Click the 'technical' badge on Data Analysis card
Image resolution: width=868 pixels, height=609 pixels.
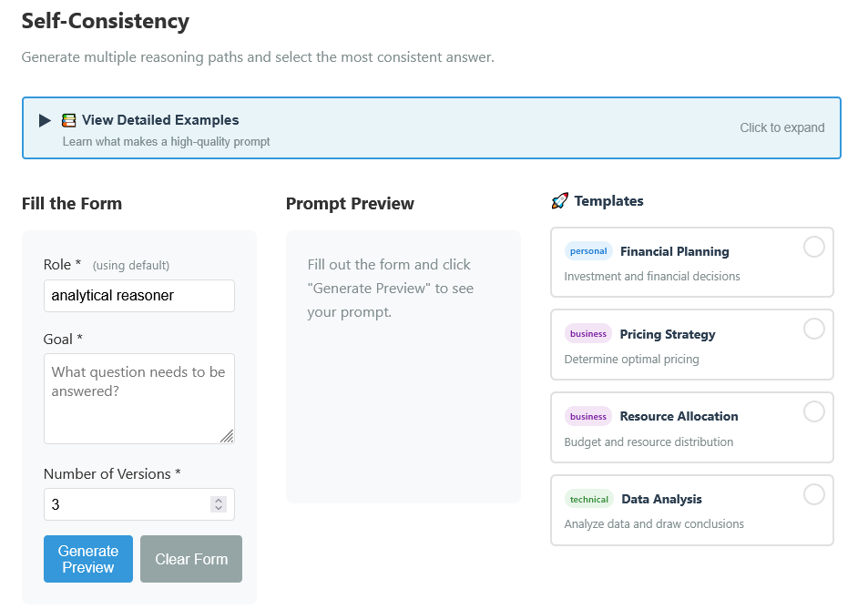click(588, 499)
